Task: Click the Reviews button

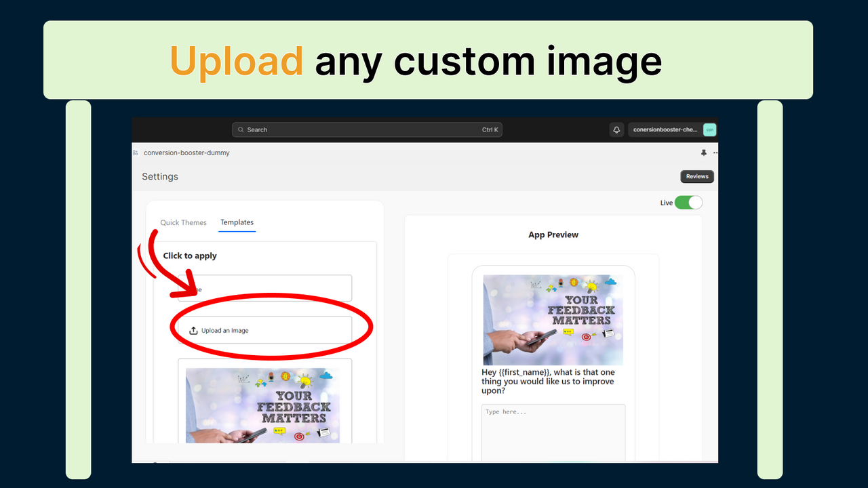Action: 696,176
